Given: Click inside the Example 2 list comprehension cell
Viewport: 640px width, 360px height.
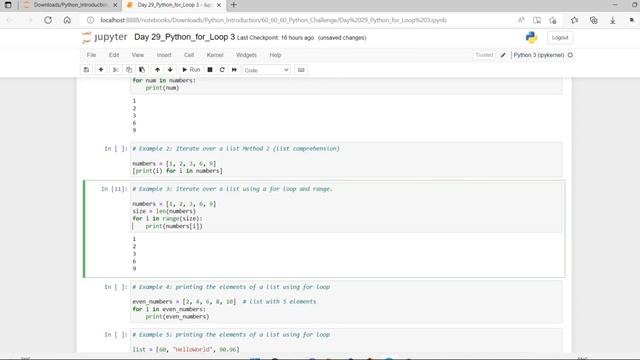Looking at the screenshot, I should click(346, 160).
